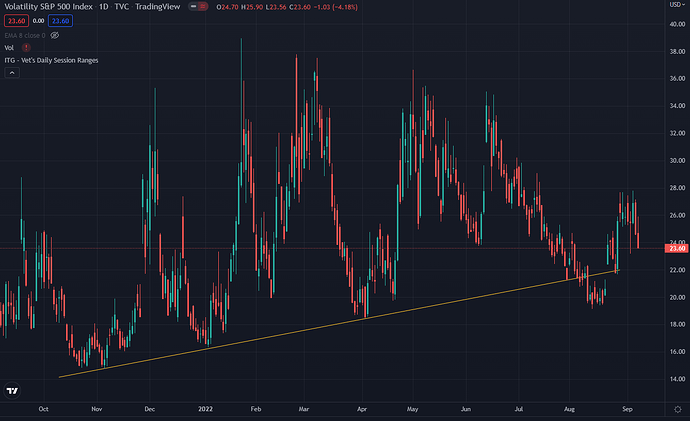Click the 0.00 spread value
Viewport: 690px width, 421px height.
38,21
